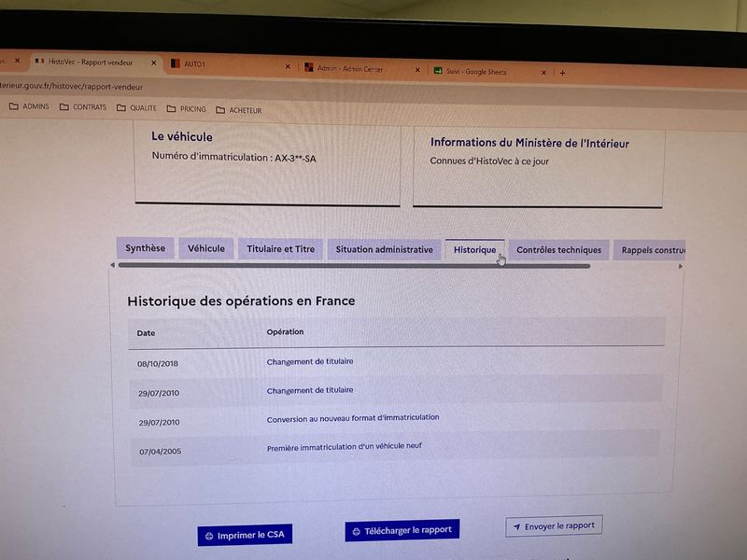Click the AUTO1 tab favicon
747x560 pixels.
point(176,63)
